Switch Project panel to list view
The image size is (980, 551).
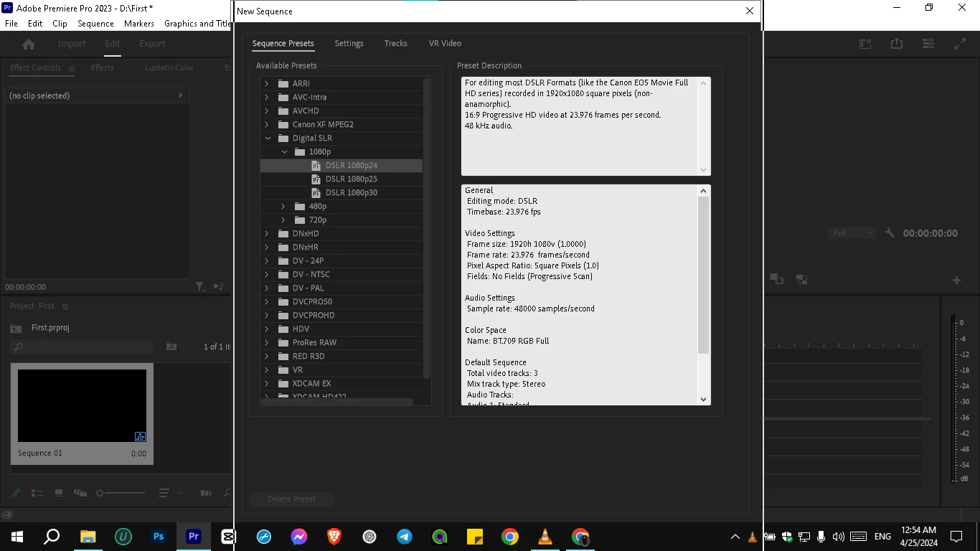point(37,493)
